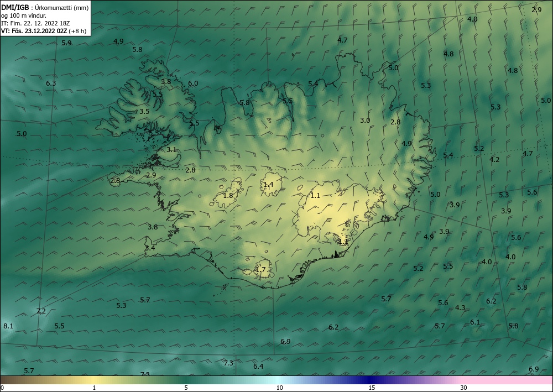Viewport: 553px width, 392px height.
Task: Click the map value '5.9'
Action: coord(66,43)
